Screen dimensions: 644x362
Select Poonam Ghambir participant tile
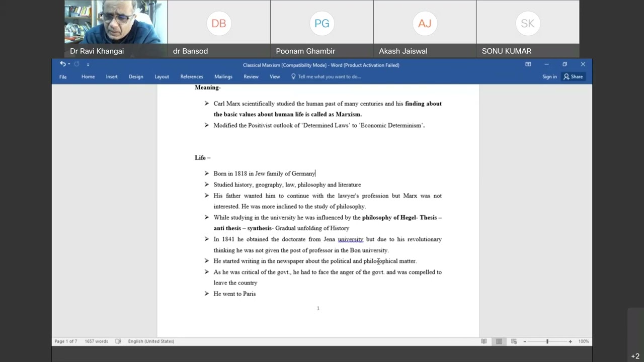click(x=322, y=29)
